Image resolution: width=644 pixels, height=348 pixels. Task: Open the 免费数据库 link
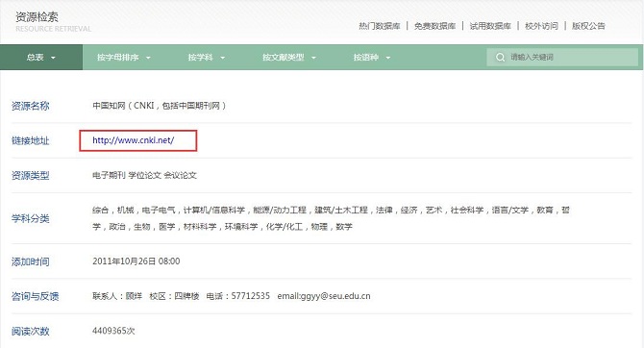tap(435, 26)
